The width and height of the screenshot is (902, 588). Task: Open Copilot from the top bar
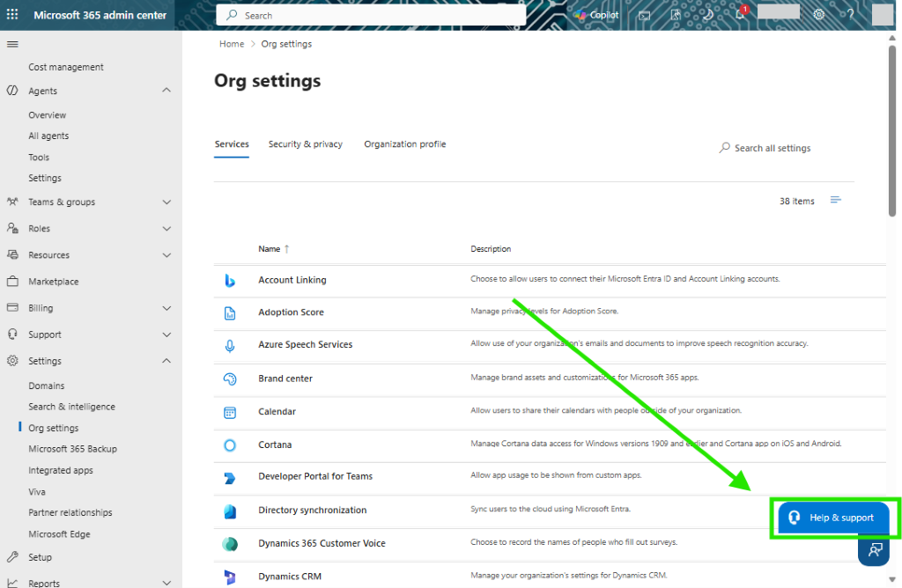point(596,15)
